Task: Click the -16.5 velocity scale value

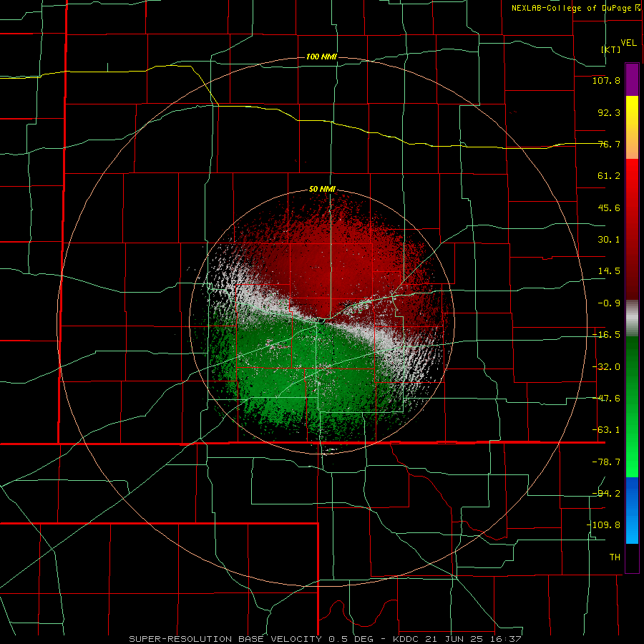Action: click(x=606, y=335)
